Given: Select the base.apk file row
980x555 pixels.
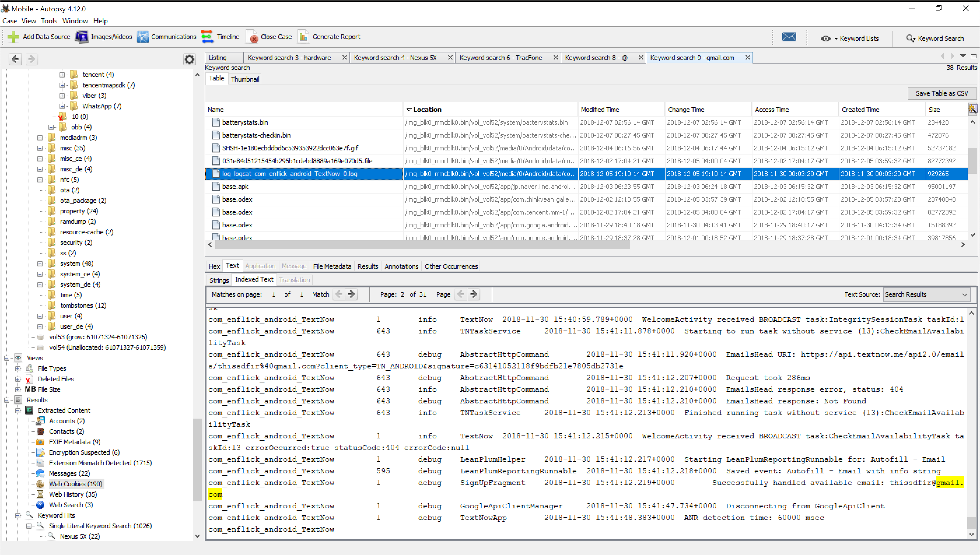Looking at the screenshot, I should point(587,187).
